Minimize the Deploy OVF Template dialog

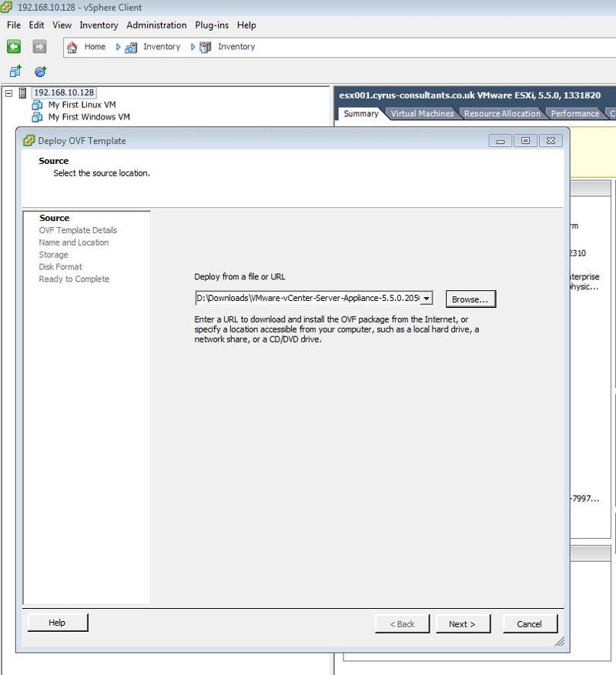point(500,141)
